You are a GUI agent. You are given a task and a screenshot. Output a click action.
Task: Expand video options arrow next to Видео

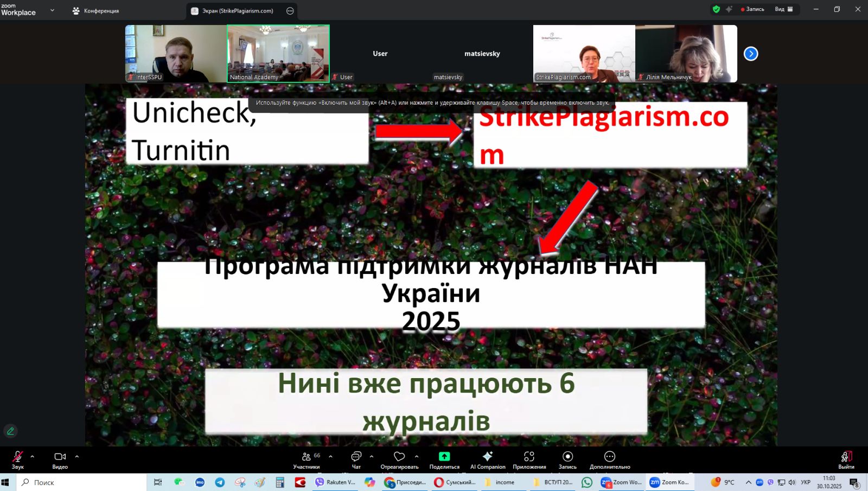[x=77, y=456]
